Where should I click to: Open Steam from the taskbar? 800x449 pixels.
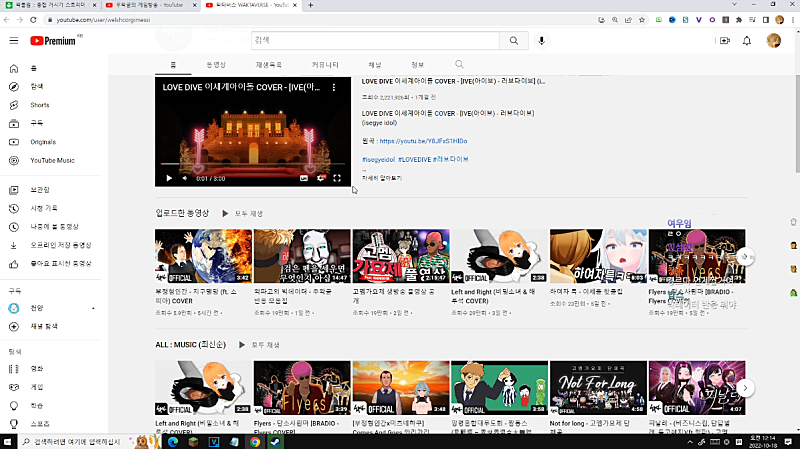pos(275,442)
